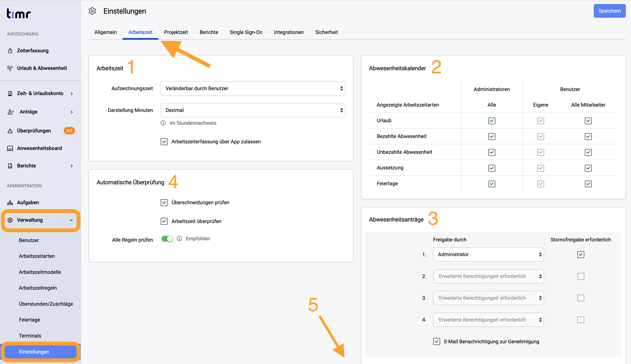Open the Integrationen tab
This screenshot has width=631, height=364.
[289, 32]
